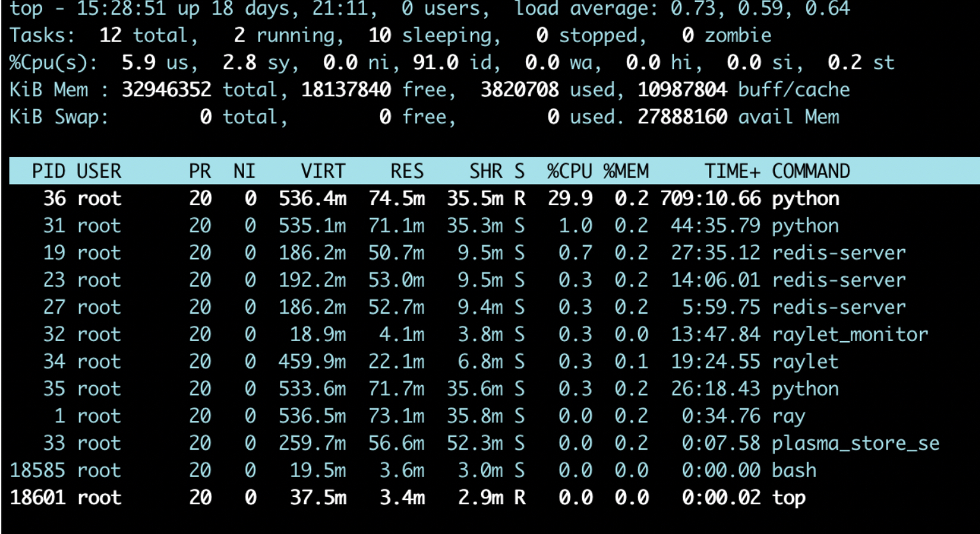The image size is (980, 534).
Task: Click the PID column header
Action: click(x=49, y=171)
